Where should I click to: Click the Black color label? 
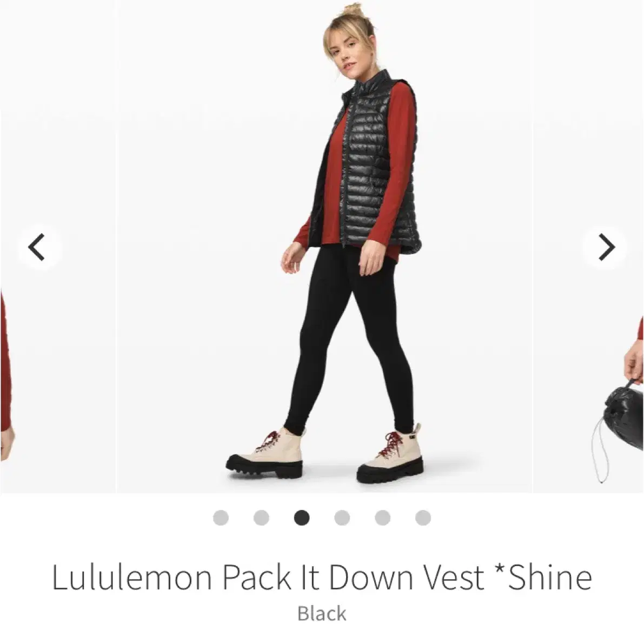tap(322, 614)
